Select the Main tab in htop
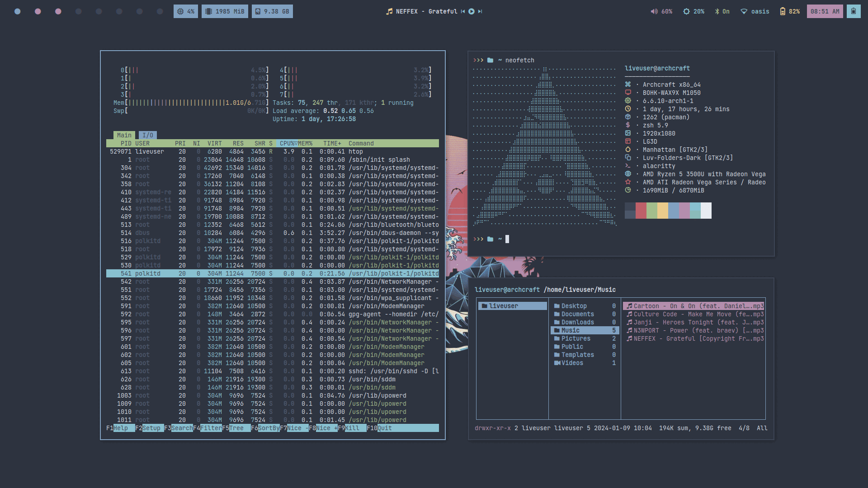 tap(124, 135)
